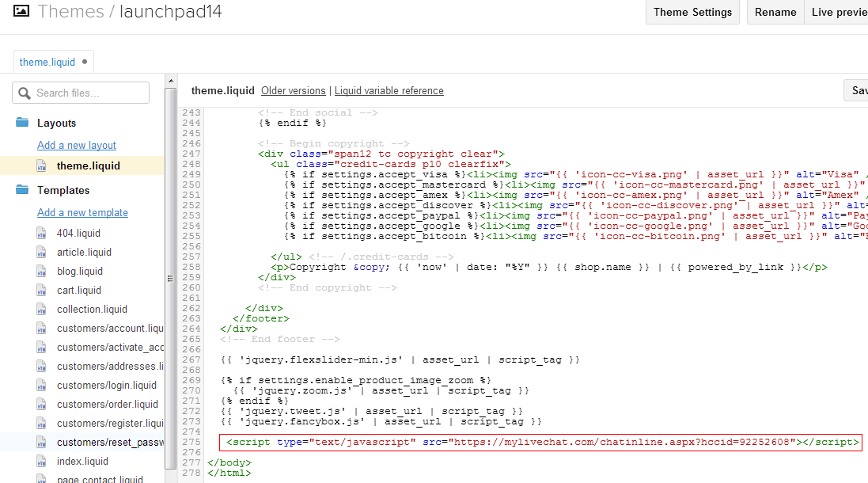
Task: Click Add a new layout link
Action: coord(77,145)
